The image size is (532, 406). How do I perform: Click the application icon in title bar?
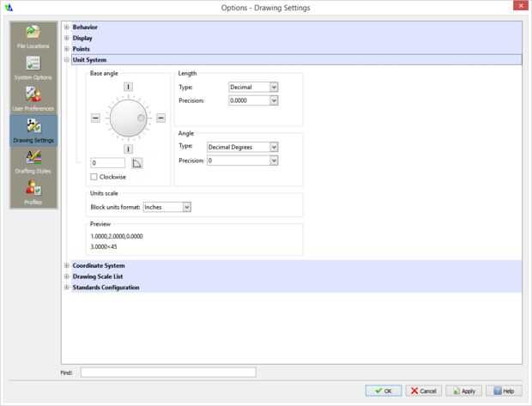[9, 8]
